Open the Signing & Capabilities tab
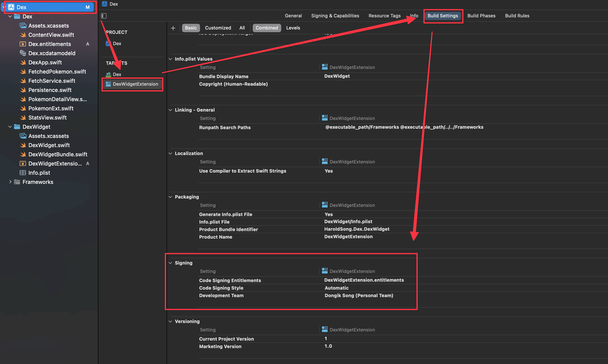 [335, 16]
